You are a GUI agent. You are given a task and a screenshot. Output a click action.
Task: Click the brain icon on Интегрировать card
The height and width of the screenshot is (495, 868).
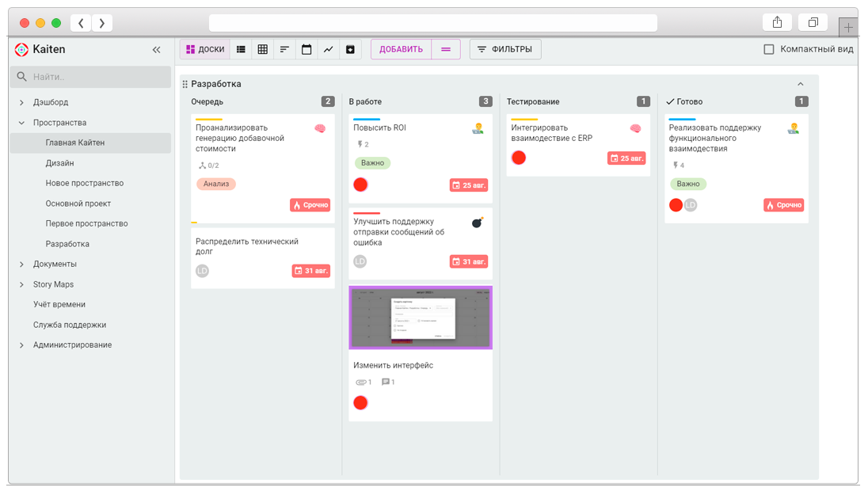[635, 128]
